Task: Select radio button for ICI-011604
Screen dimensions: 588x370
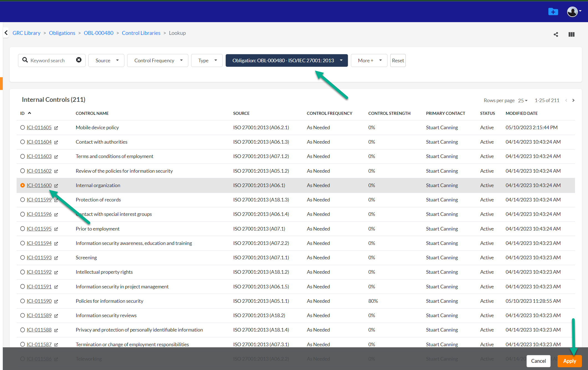Action: click(22, 142)
